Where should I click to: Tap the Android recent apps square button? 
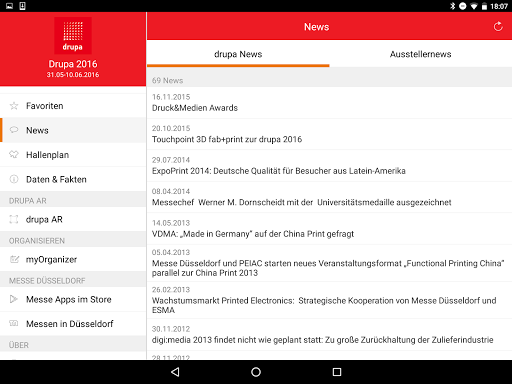point(337,372)
